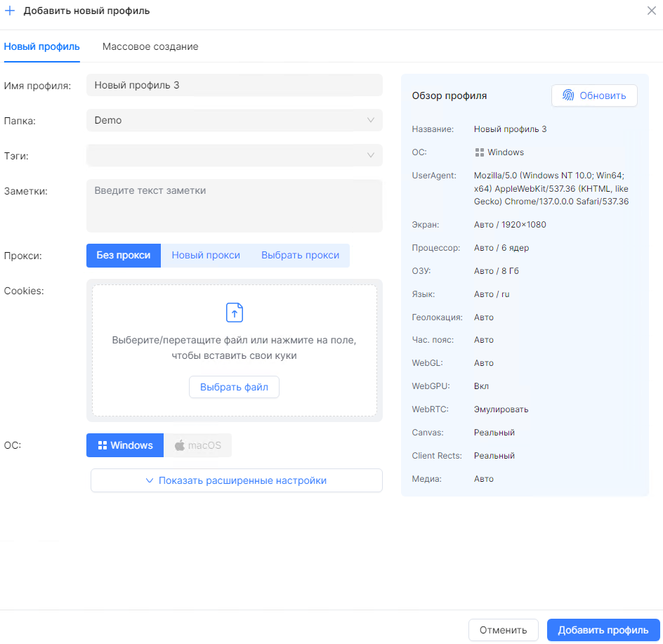Select the Без прокси option
The width and height of the screenshot is (663, 644).
pyautogui.click(x=124, y=256)
